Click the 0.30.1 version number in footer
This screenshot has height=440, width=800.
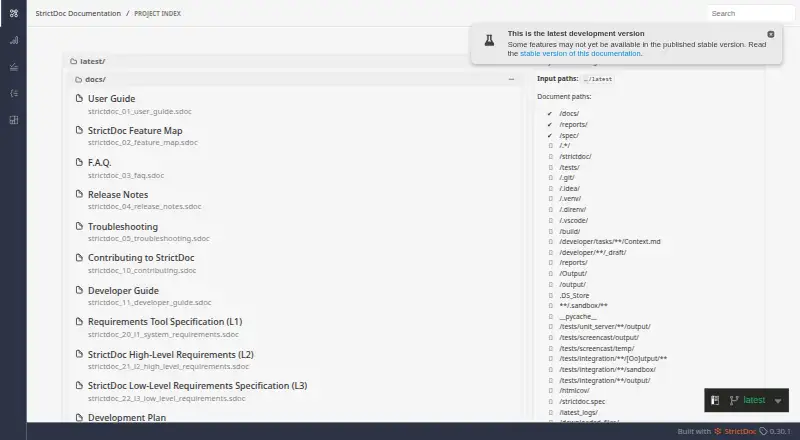tap(780, 431)
